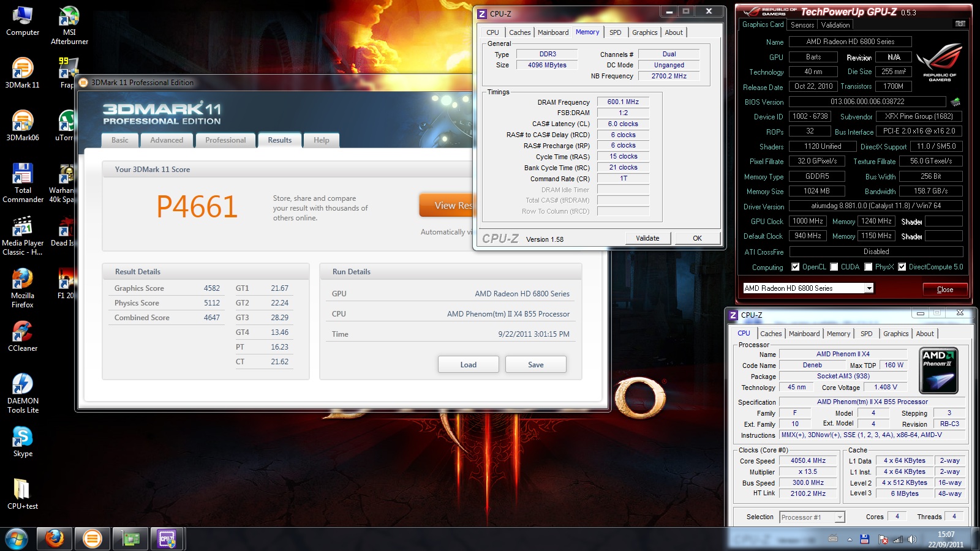Activate the orange 3DMark taskbar button
Image resolution: width=980 pixels, height=551 pixels.
(92, 539)
